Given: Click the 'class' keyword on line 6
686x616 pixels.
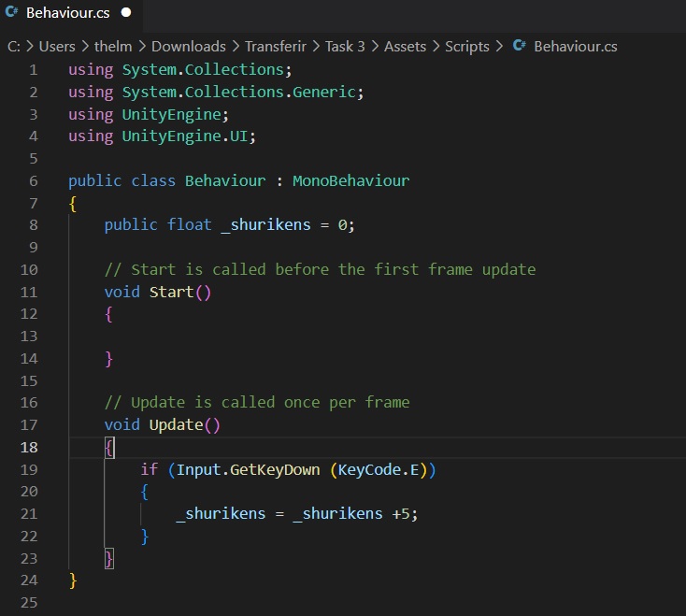Looking at the screenshot, I should [x=153, y=181].
